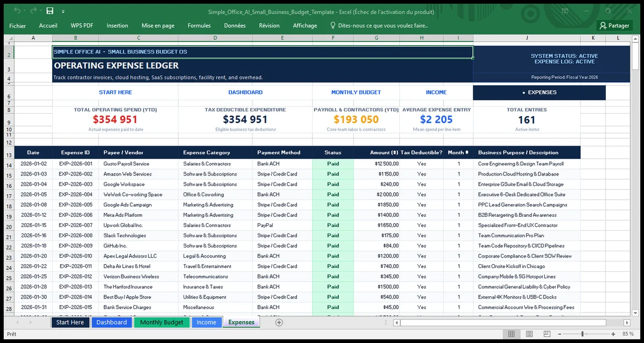This screenshot has height=343, width=644.
Task: Select the EXP-2026-002 expense ID cell
Action: click(75, 174)
